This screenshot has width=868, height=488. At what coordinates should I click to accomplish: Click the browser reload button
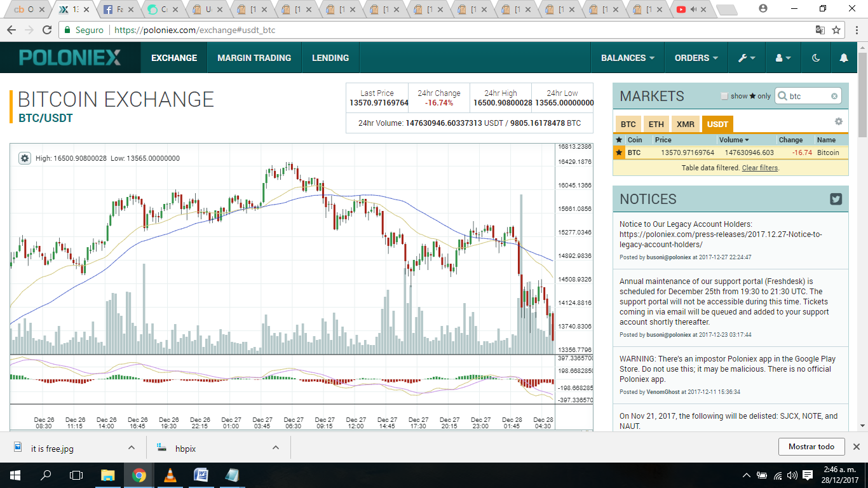(47, 30)
